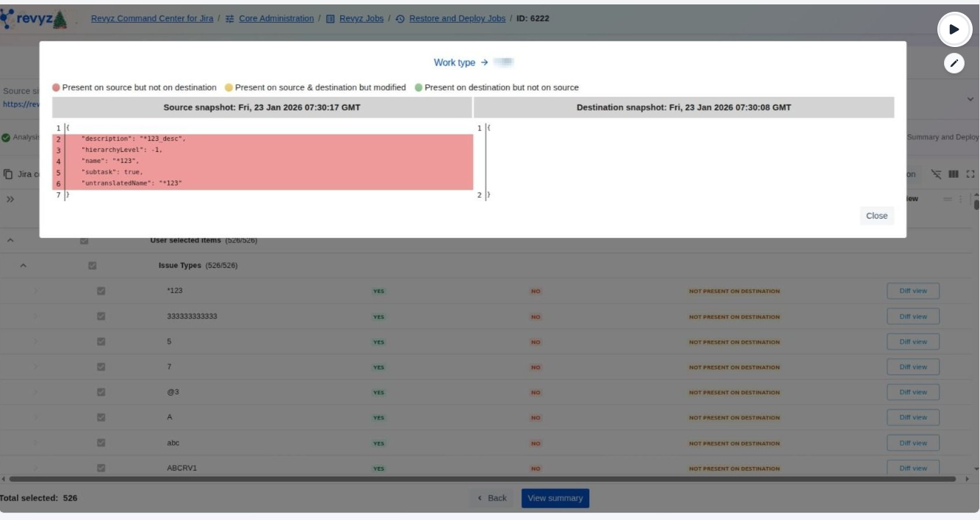Go to Restore and Deploy Jobs breadcrumb
The height and width of the screenshot is (520, 980).
pyautogui.click(x=456, y=18)
